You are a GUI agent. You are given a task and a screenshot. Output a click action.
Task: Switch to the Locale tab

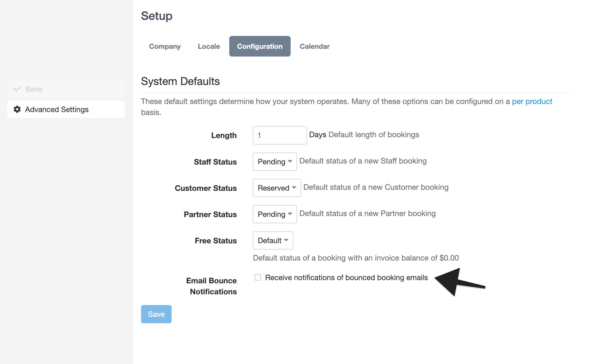point(209,46)
